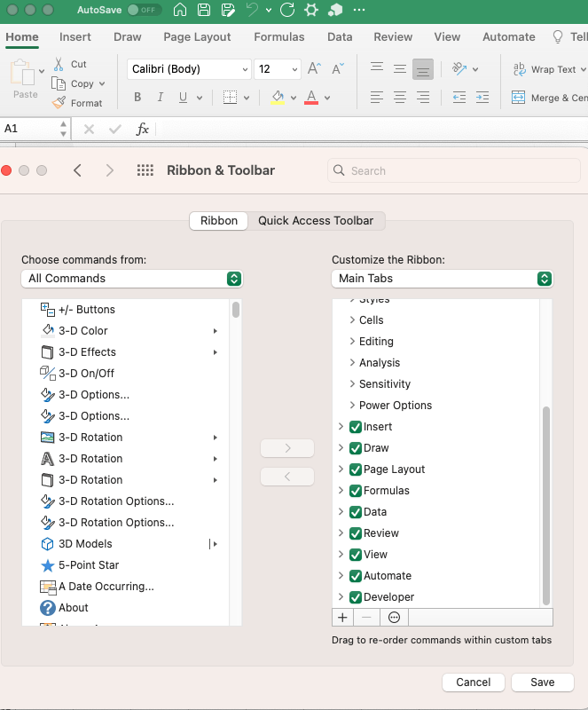Click Wrap Text button

(545, 69)
